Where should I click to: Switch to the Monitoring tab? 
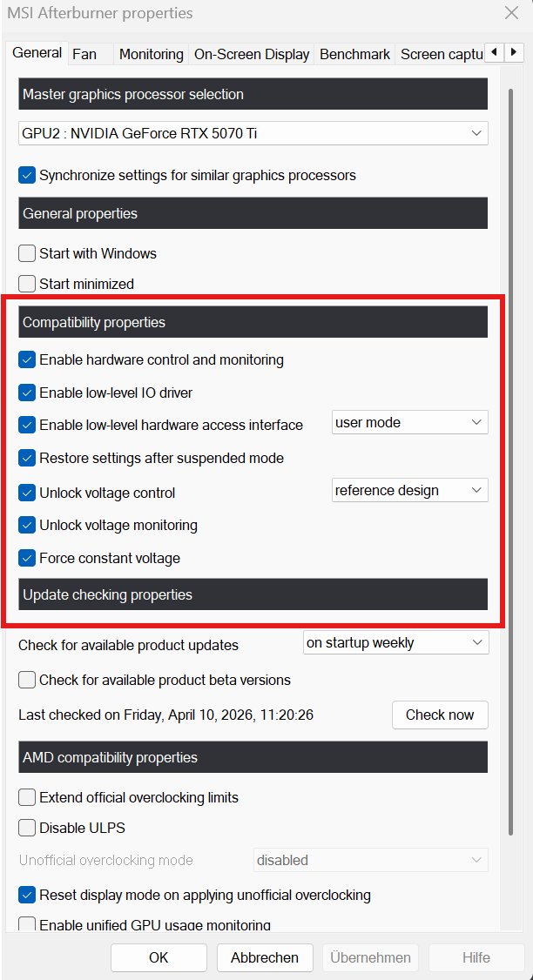pos(151,54)
